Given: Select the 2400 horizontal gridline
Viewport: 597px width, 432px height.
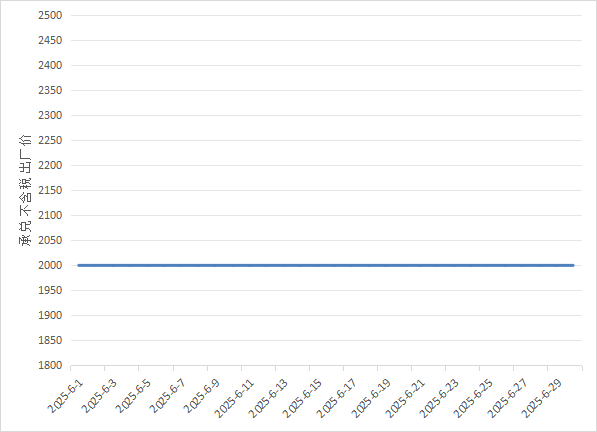Looking at the screenshot, I should 326,65.
